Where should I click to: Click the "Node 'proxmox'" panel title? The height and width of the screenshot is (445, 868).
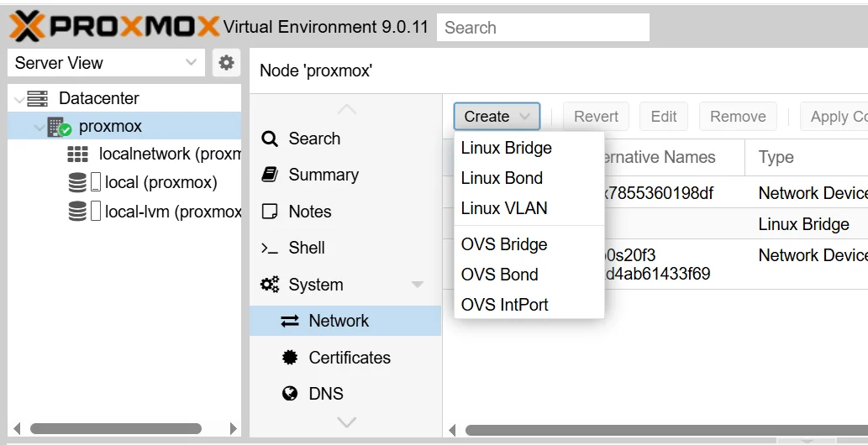coord(316,71)
